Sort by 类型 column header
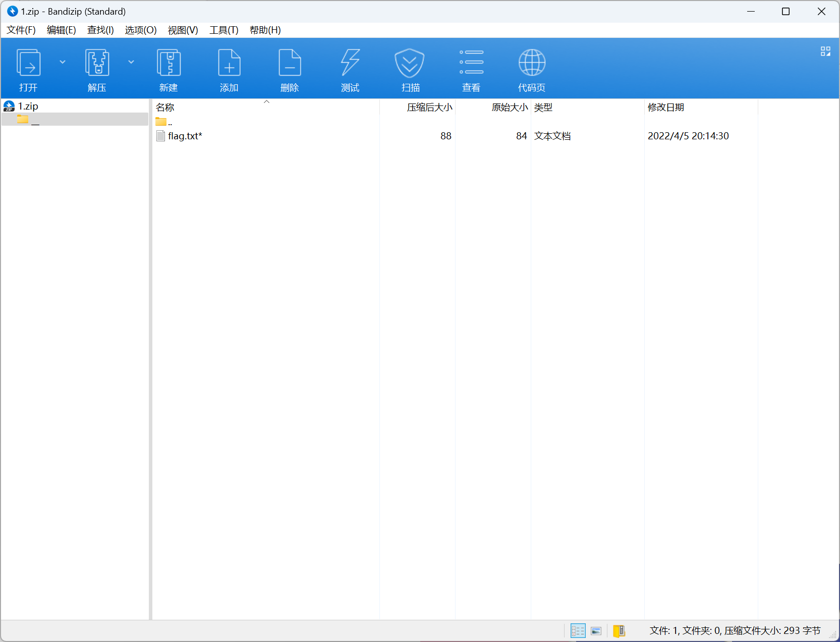The width and height of the screenshot is (840, 642). [543, 108]
